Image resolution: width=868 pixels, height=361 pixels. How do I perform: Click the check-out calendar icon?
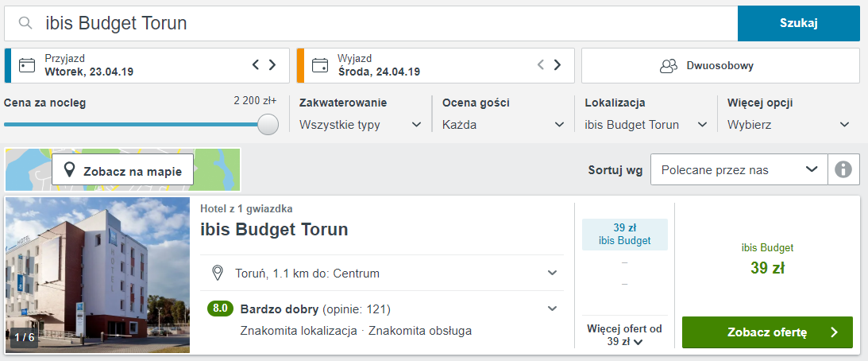pyautogui.click(x=320, y=65)
